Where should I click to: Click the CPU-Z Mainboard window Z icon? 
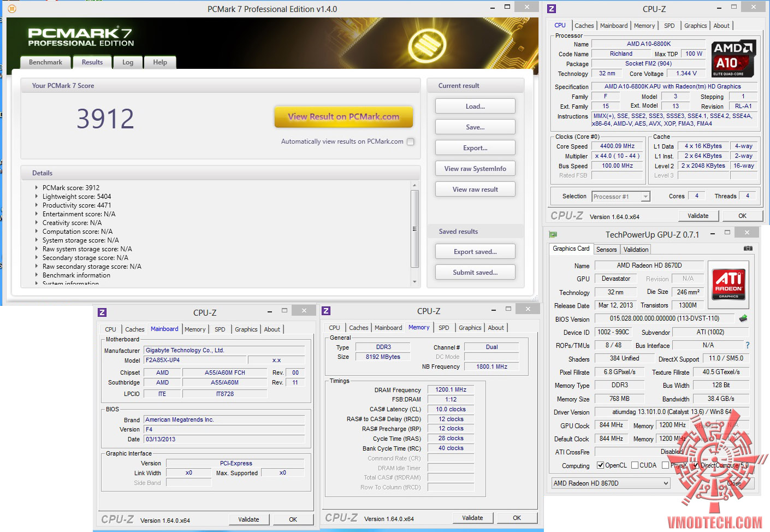(102, 312)
